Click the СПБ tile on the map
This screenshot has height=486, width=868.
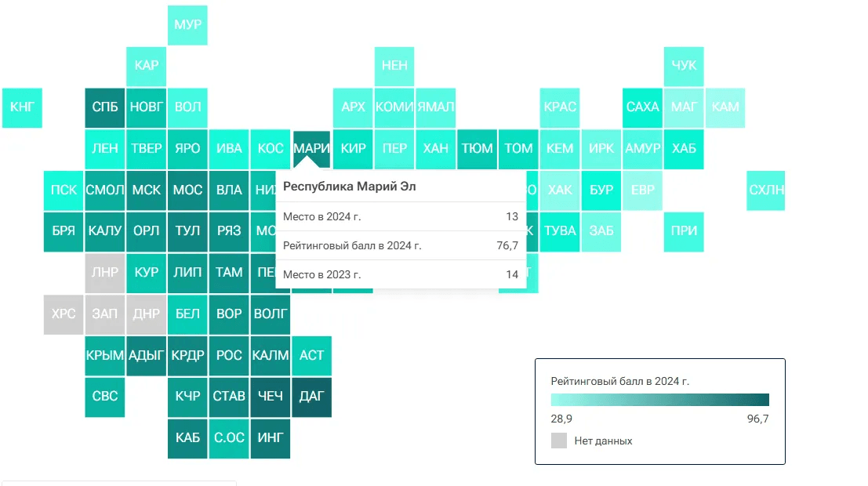(105, 107)
